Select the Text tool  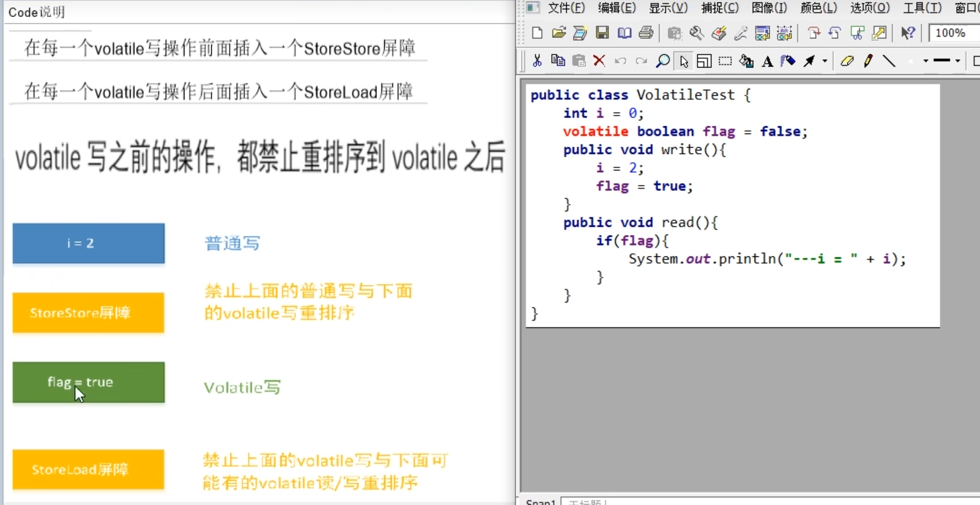[767, 61]
